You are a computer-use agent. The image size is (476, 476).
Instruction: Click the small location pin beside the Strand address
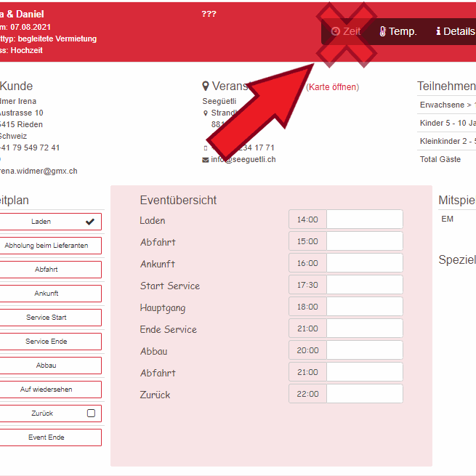(x=206, y=113)
